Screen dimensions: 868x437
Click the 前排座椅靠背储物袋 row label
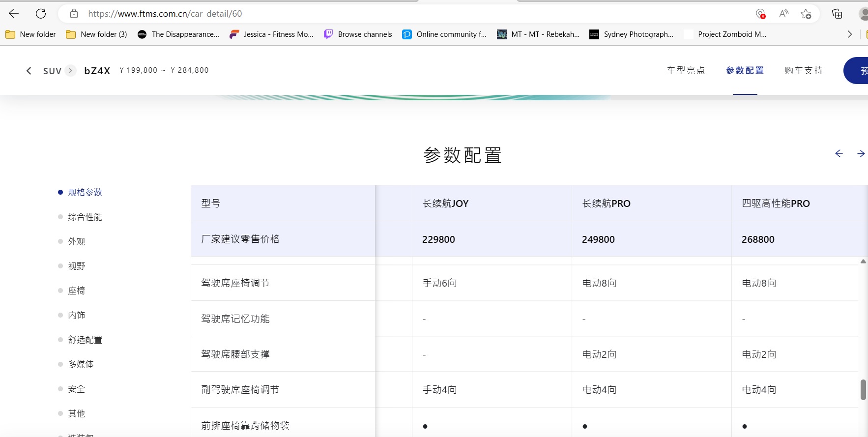tap(245, 426)
